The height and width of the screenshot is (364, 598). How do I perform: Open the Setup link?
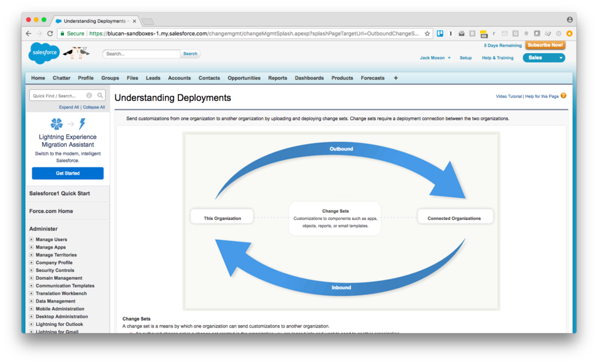point(466,58)
